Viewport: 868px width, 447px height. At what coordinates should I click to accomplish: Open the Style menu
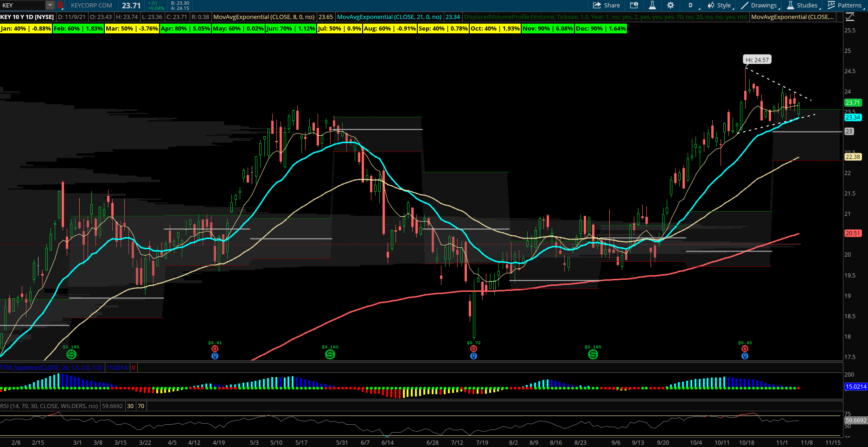tap(719, 6)
